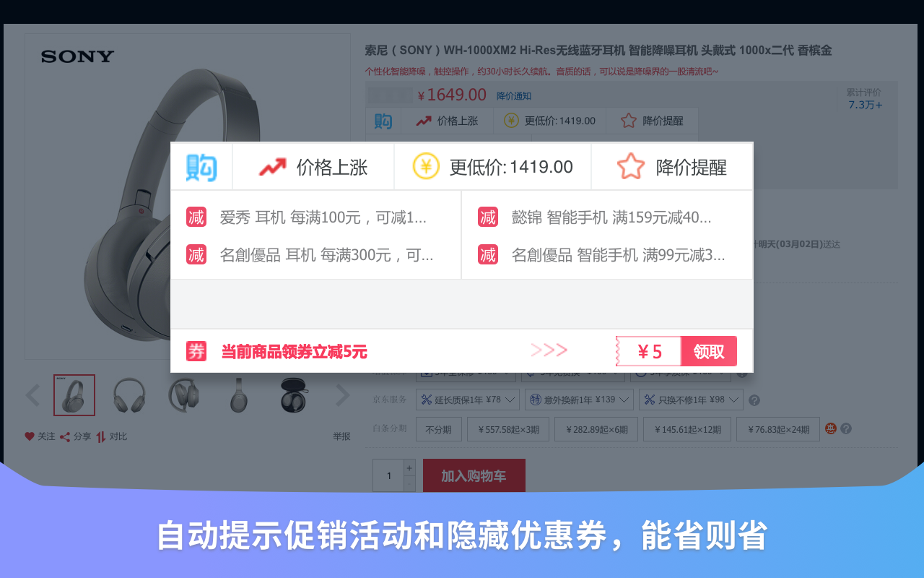Viewport: 924px width, 578px height.
Task: Click the small 降价提醒 item under the price
Action: tap(652, 121)
